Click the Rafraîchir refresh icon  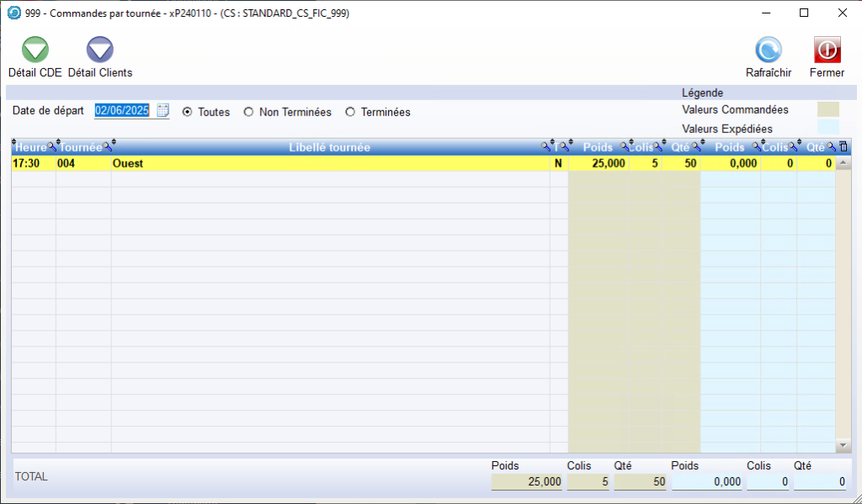coord(768,50)
